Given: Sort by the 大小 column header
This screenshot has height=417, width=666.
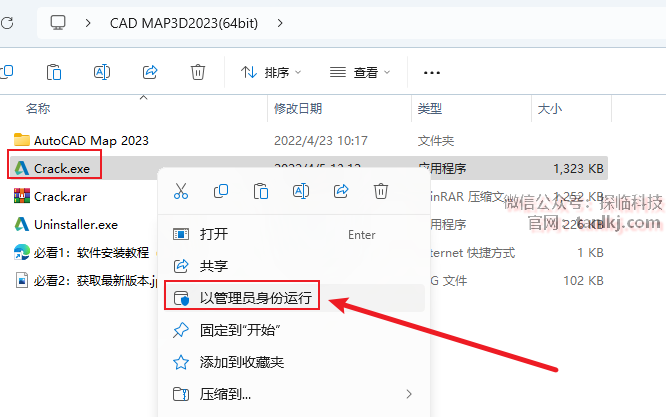Looking at the screenshot, I should coord(550,109).
